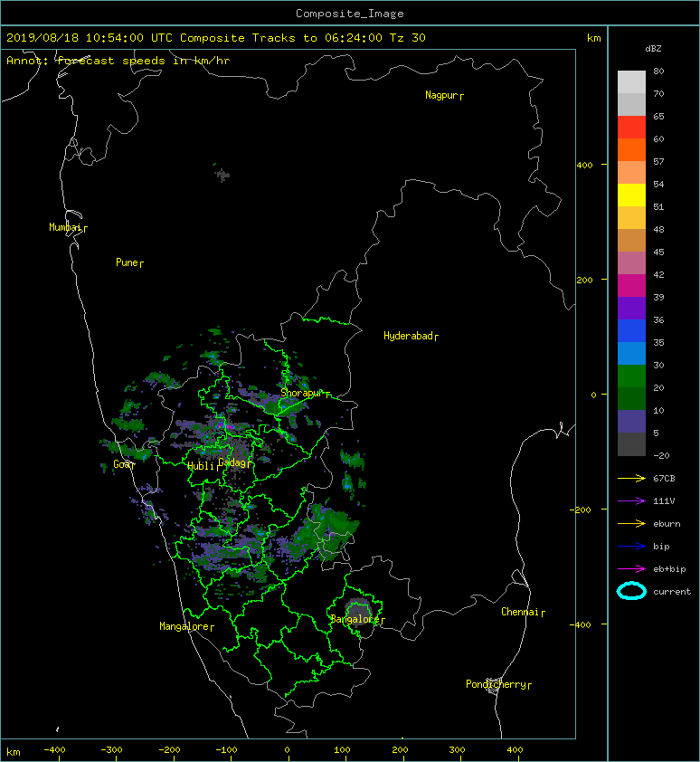
Task: Click the green 30 dBZ swatch
Action: pyautogui.click(x=631, y=376)
